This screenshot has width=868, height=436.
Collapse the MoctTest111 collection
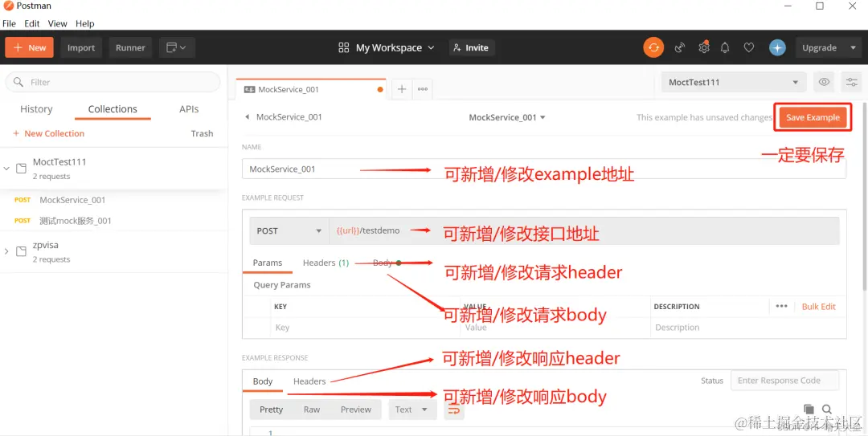(x=6, y=168)
